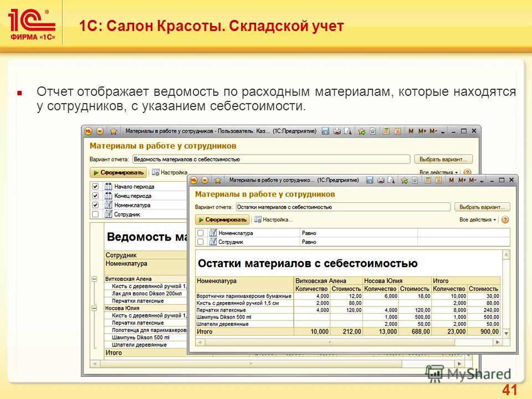The height and width of the screenshot is (399, 532).
Task: Select the Шампунь Dikson 500 ml row in front report
Action: (x=348, y=317)
